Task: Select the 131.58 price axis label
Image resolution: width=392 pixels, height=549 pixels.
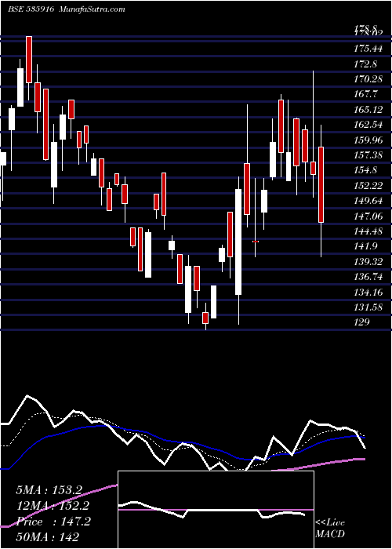Action: (368, 307)
